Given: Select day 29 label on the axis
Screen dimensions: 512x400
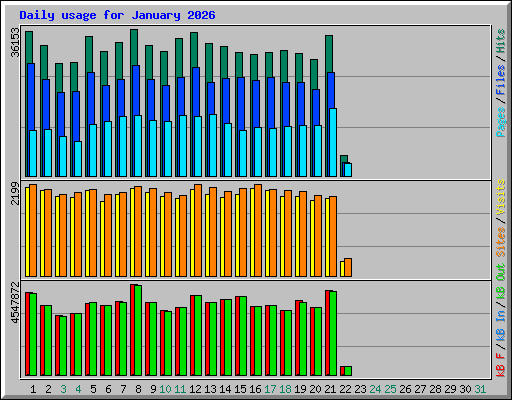Looking at the screenshot, I should (x=450, y=389).
